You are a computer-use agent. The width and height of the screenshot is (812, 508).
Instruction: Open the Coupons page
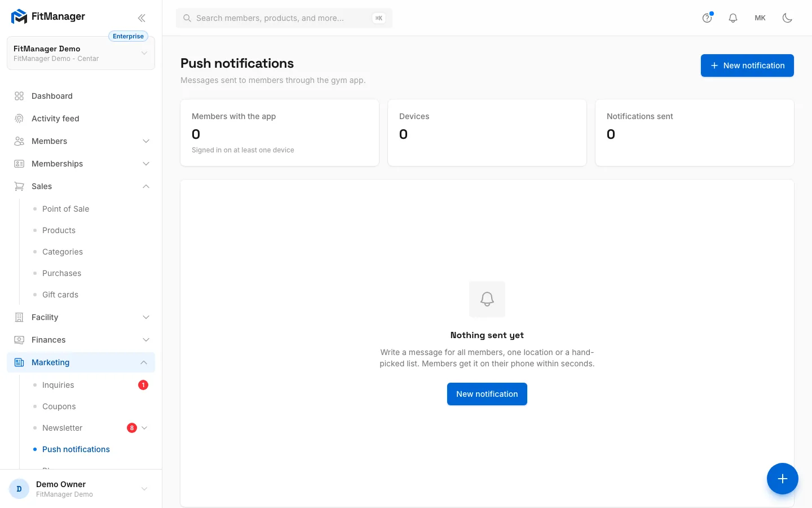tap(59, 406)
